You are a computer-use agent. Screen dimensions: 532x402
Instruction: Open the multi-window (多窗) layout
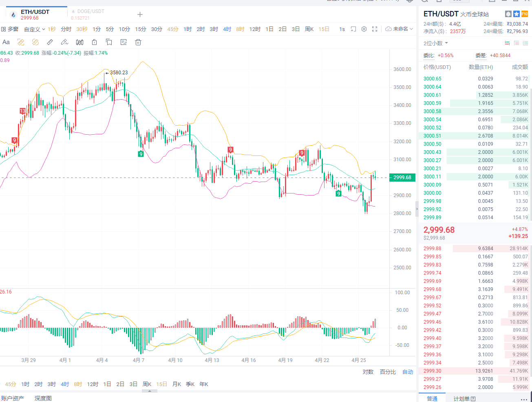[x=10, y=29]
